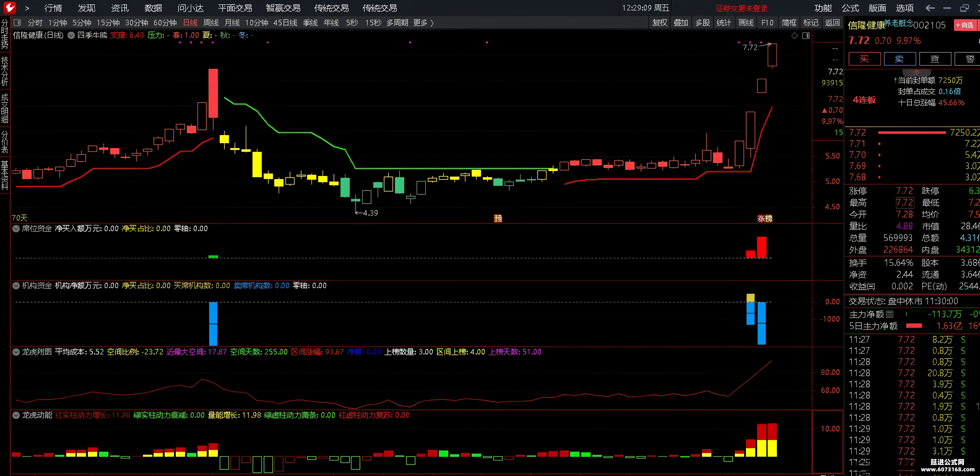
Task: Toggle the left panel icon beside 分时
Action: coord(18,23)
